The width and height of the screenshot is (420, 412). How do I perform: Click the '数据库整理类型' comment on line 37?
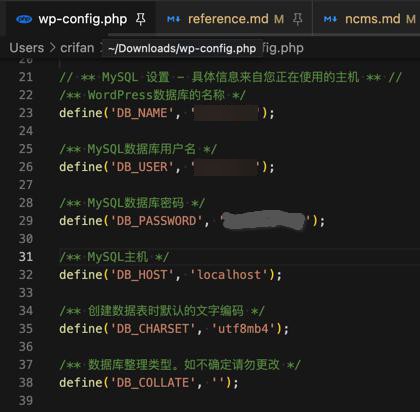(x=180, y=365)
